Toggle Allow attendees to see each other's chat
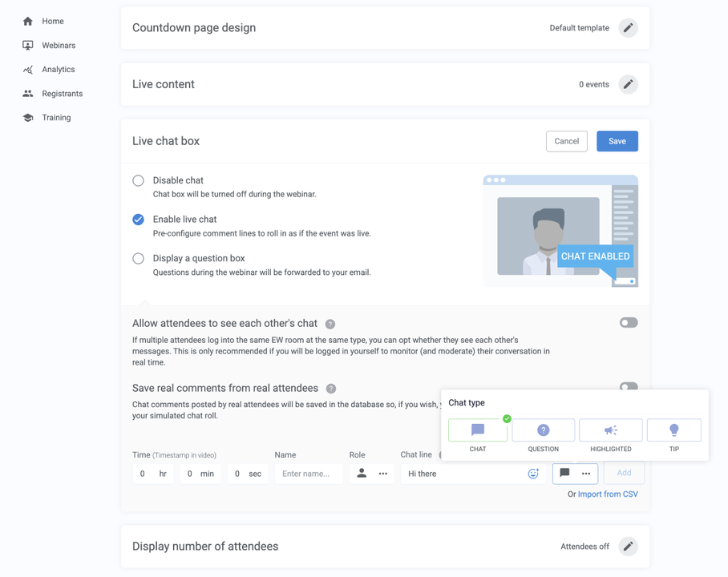 tap(628, 322)
